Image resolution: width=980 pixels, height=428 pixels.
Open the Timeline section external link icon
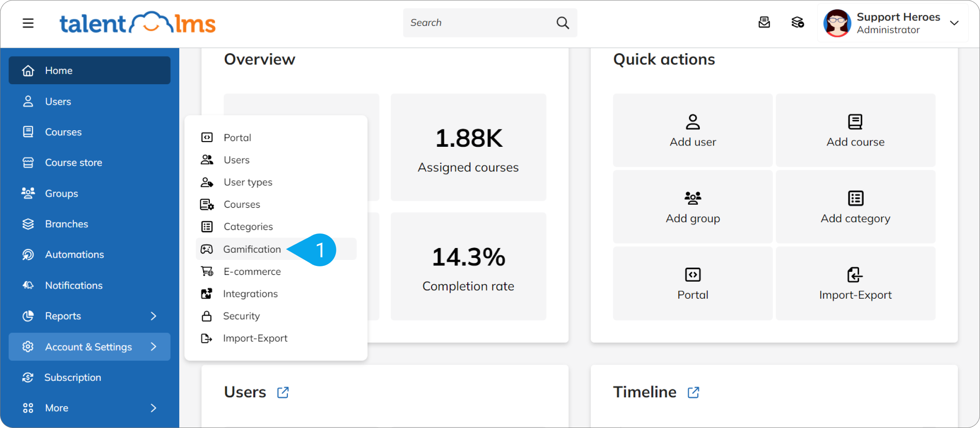pyautogui.click(x=693, y=392)
